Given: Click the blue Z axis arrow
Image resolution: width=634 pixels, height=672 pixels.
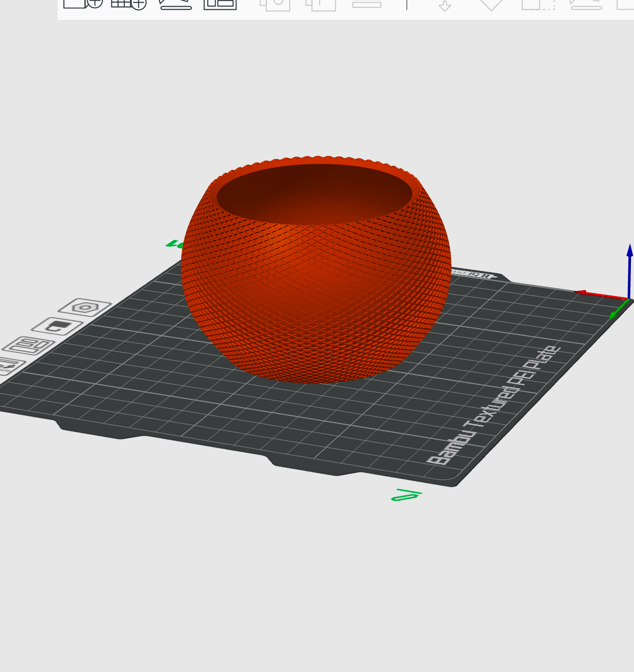Looking at the screenshot, I should click(629, 272).
